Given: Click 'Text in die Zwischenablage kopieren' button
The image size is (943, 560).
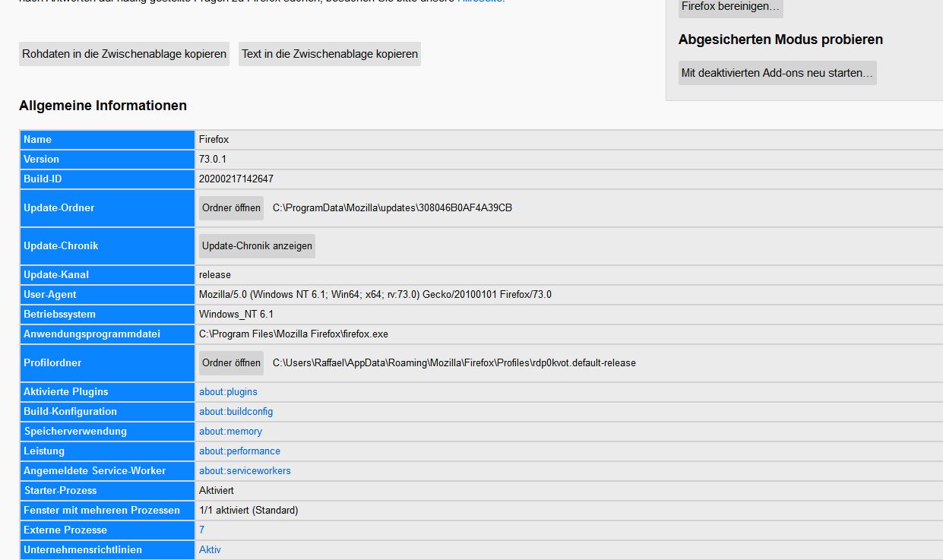Looking at the screenshot, I should (x=330, y=54).
